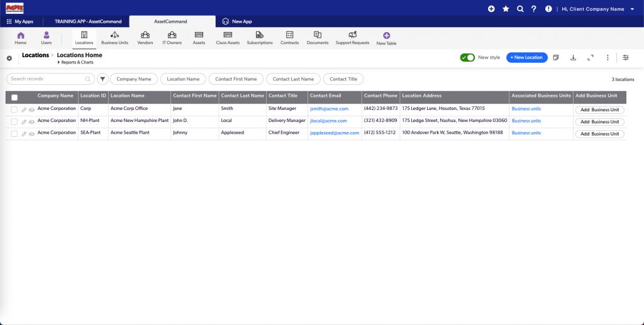Open the Support Requests table icon
644x325 pixels.
pos(352,35)
